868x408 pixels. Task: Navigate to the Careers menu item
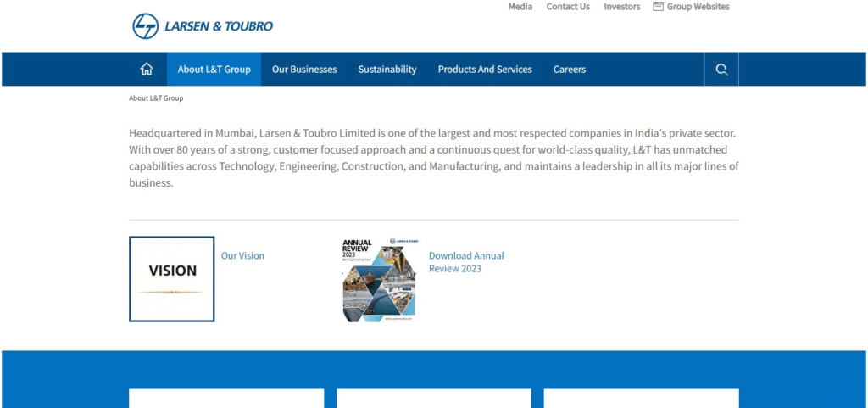(x=570, y=70)
